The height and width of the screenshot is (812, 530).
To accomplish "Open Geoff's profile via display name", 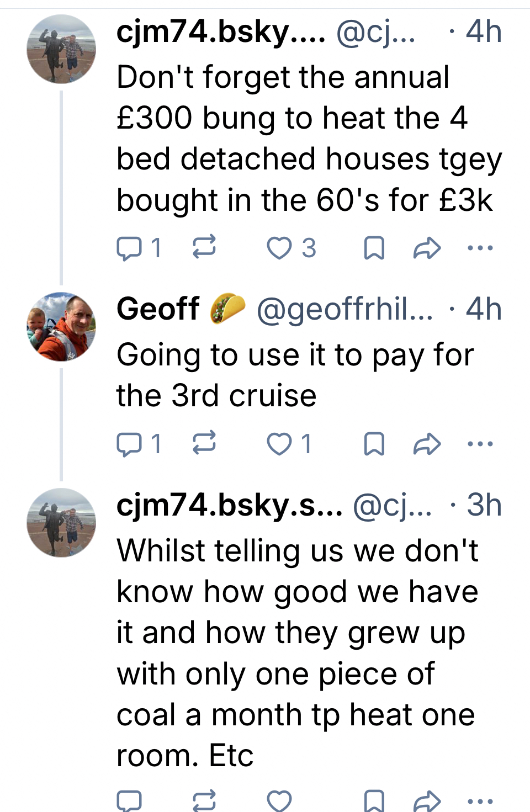I will (x=158, y=309).
